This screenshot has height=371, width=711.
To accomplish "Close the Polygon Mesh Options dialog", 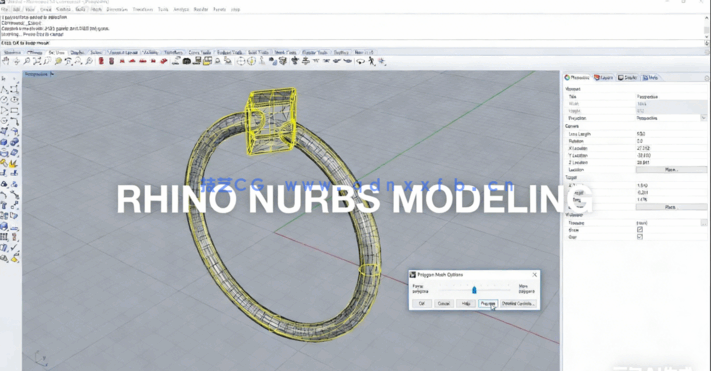I will 535,274.
